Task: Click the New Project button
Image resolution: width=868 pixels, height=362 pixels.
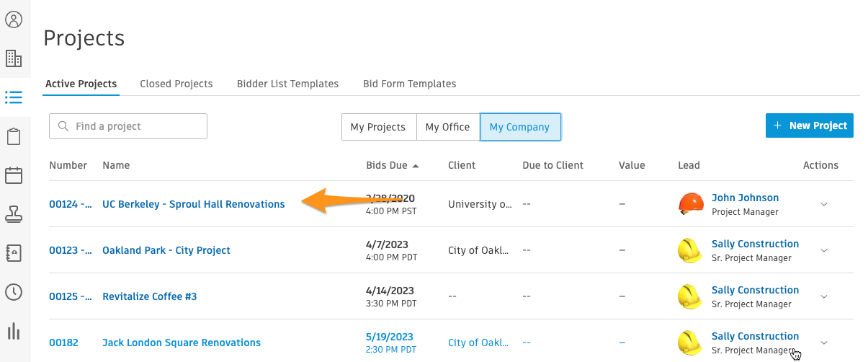Action: pos(810,125)
